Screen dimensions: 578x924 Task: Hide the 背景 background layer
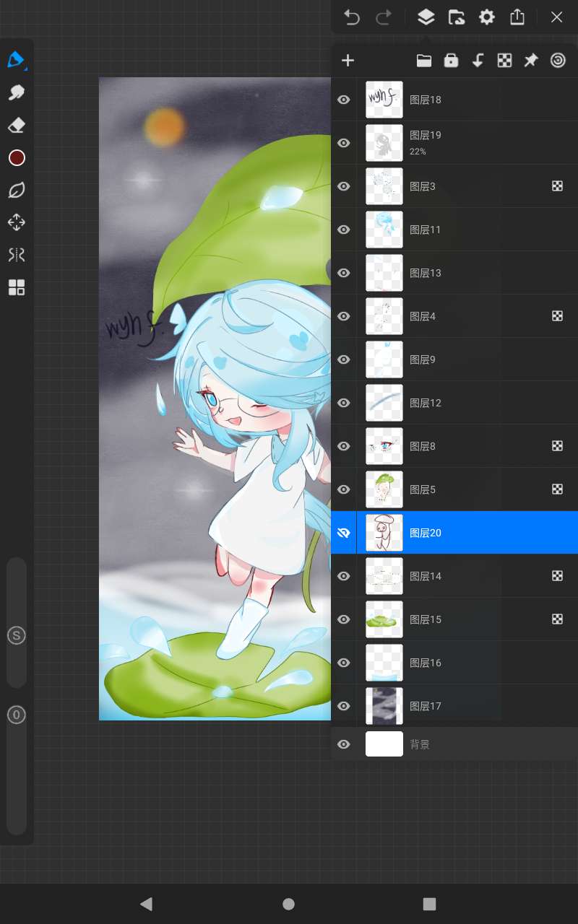344,744
